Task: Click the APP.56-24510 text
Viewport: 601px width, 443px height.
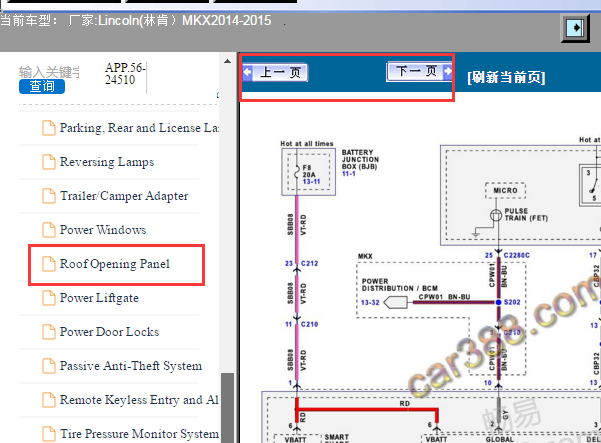Action: click(125, 74)
